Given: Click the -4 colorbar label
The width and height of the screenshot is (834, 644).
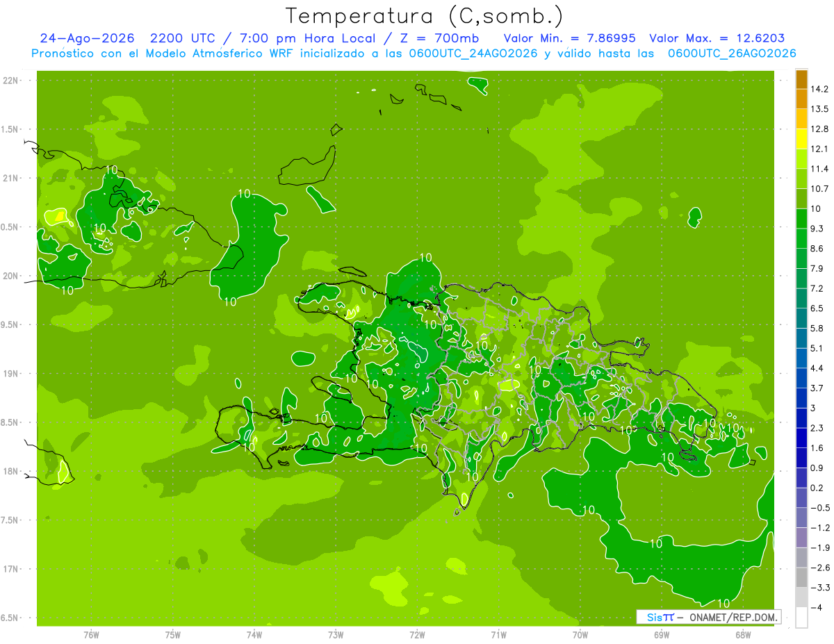Looking at the screenshot, I should click(x=817, y=607).
